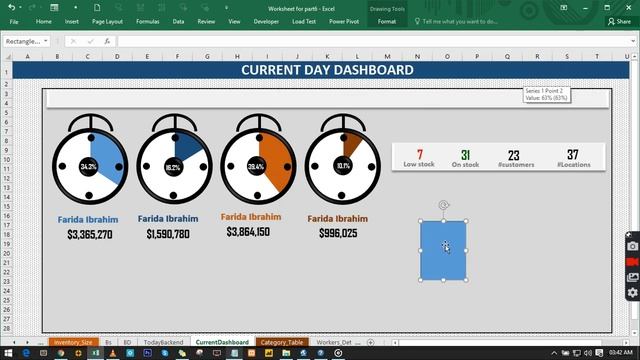This screenshot has height=360, width=640.
Task: Expand the Name Box dropdown
Action: click(45, 41)
